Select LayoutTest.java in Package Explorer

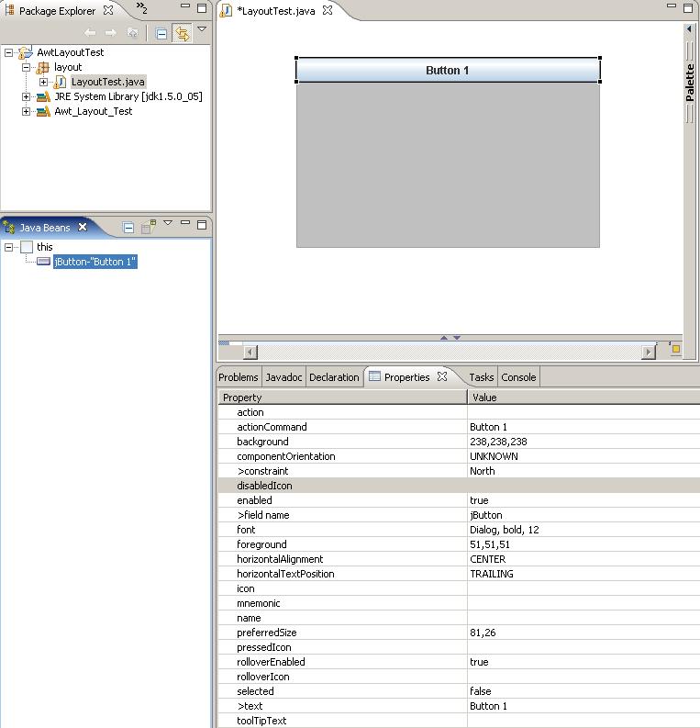coord(107,82)
